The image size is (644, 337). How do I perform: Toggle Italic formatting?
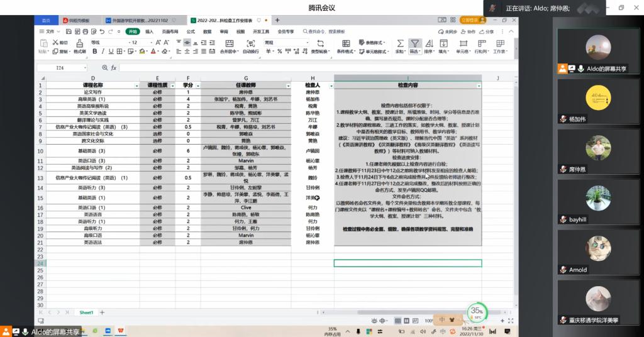tap(102, 52)
